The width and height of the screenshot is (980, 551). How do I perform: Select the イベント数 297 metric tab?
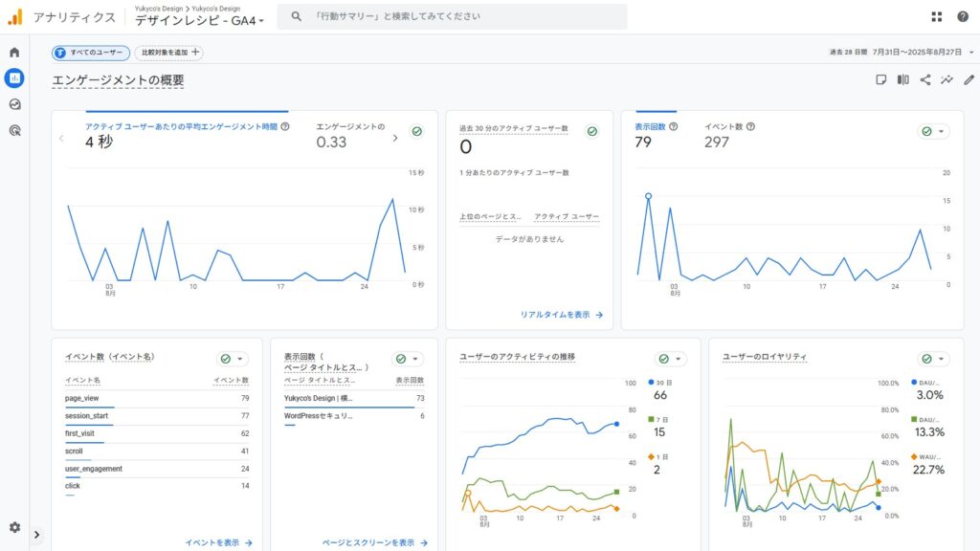(729, 135)
